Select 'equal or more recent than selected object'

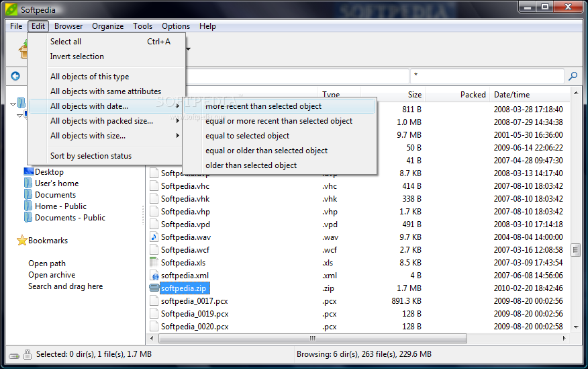[x=279, y=121]
